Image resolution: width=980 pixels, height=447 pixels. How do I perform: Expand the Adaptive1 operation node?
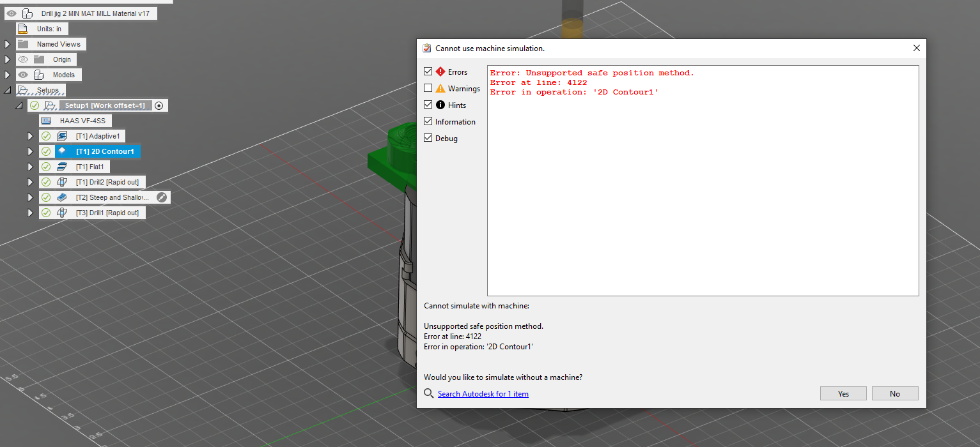point(29,135)
